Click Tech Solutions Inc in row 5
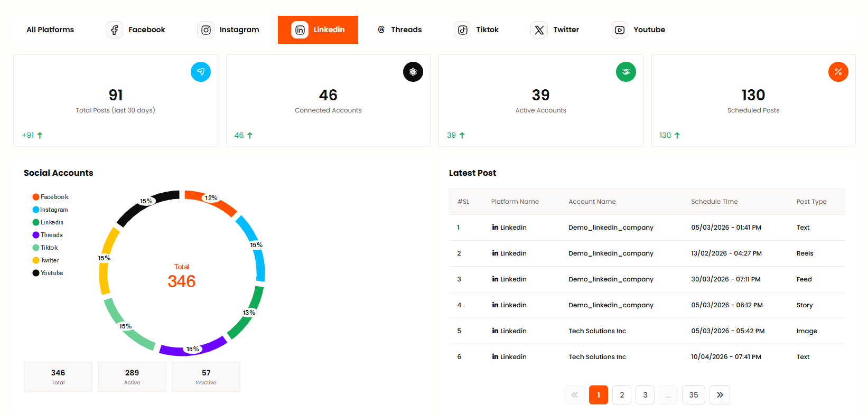Image resolution: width=868 pixels, height=415 pixels. (x=597, y=331)
